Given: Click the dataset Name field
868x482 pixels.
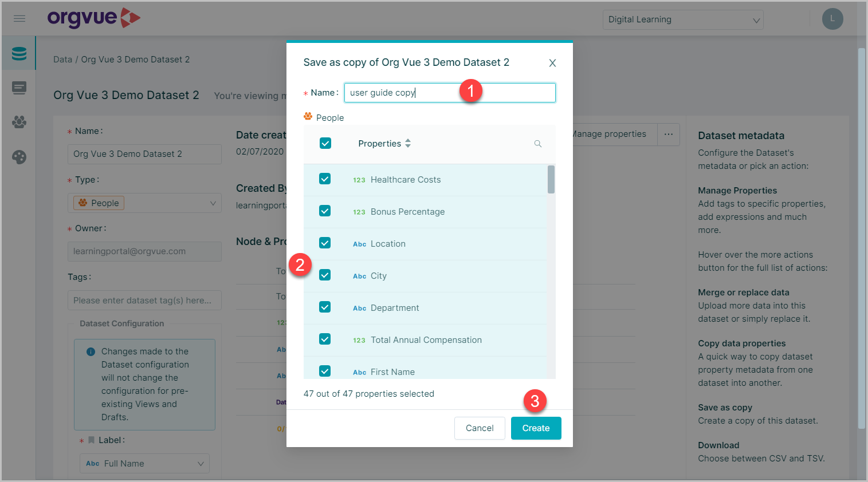Looking at the screenshot, I should (x=144, y=154).
